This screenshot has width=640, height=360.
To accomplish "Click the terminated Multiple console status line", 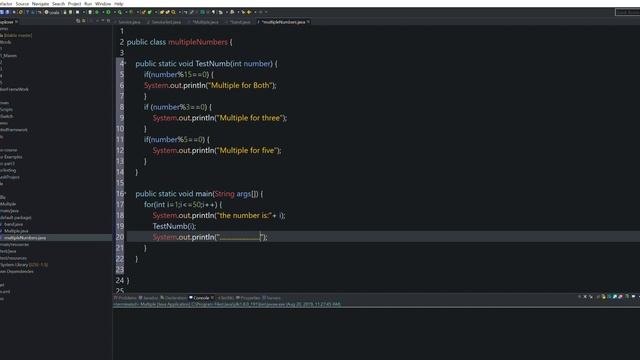I will 227,304.
